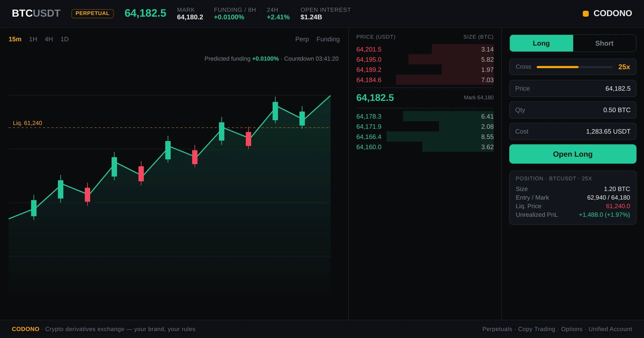Click the Cost field showing 1,283.65 USDT
The height and width of the screenshot is (338, 644).
click(573, 131)
